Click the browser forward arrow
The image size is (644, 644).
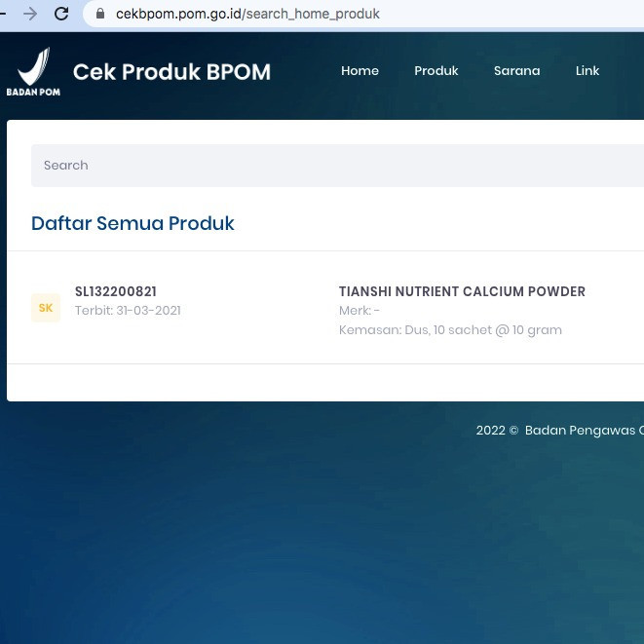tap(30, 14)
